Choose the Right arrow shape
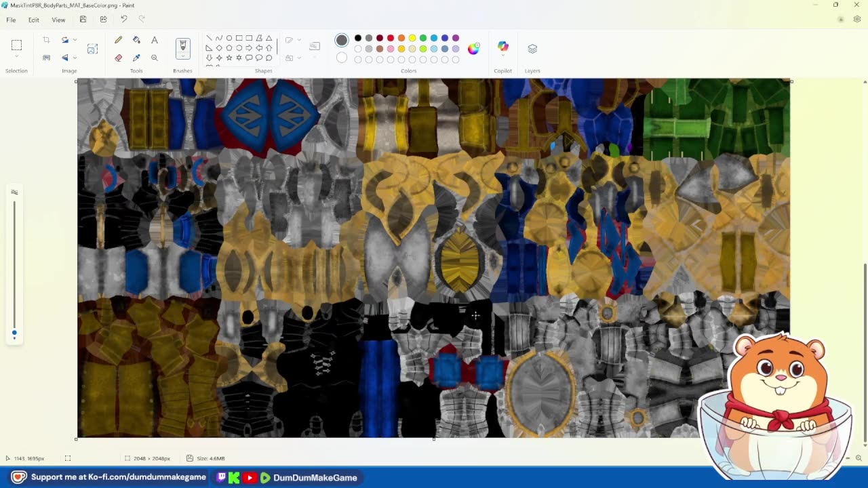Viewport: 868px width, 488px height. tap(249, 48)
